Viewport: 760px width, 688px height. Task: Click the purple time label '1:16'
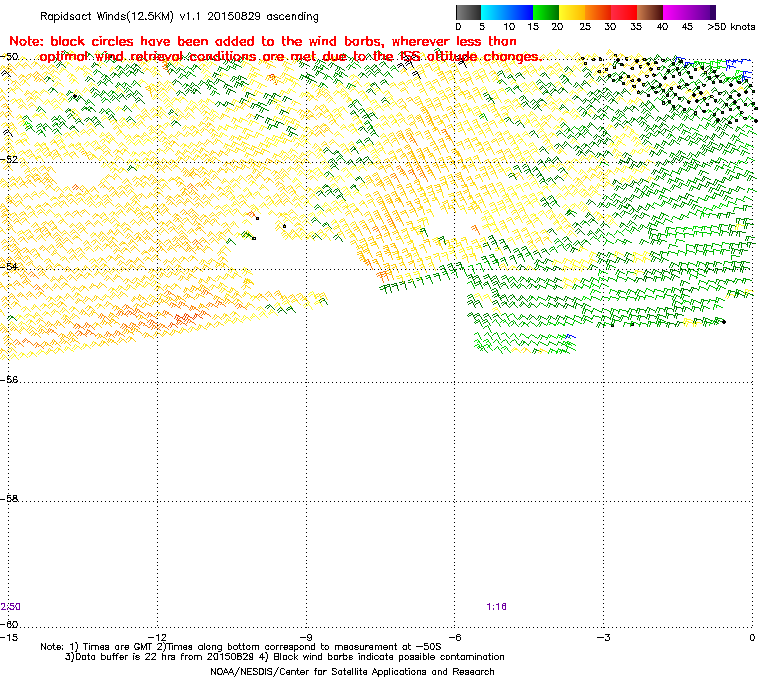tap(496, 607)
